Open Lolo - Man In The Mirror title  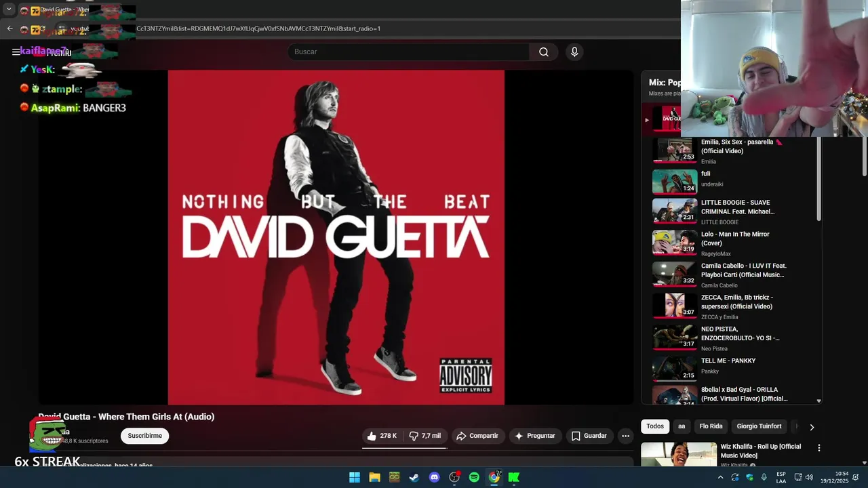(x=735, y=239)
